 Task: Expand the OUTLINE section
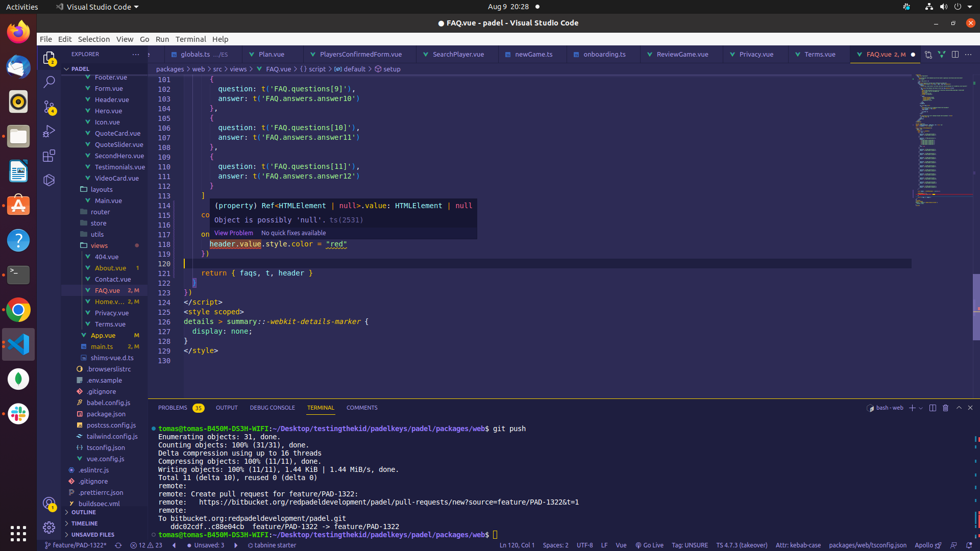105,512
